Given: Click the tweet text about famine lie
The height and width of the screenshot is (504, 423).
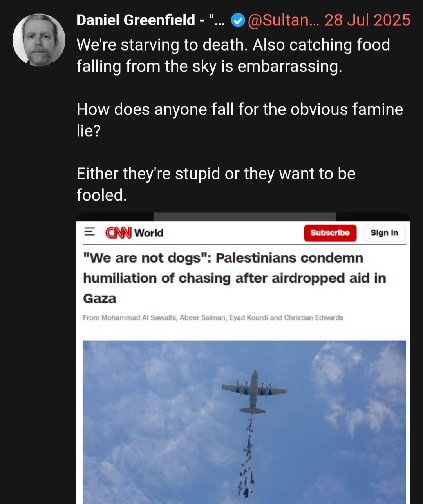Looking at the screenshot, I should point(240,120).
